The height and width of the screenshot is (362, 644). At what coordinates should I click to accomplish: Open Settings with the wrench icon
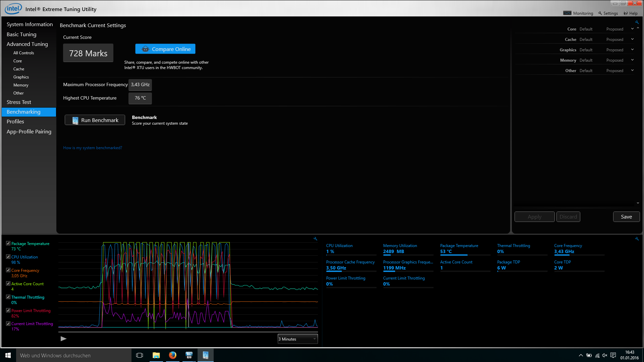pos(600,13)
